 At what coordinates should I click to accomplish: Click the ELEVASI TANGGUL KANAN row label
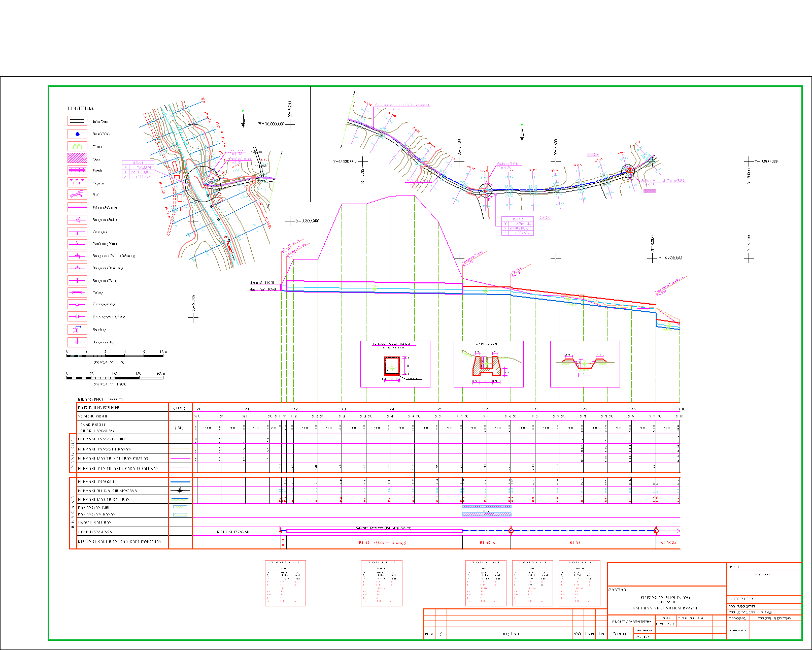(104, 449)
